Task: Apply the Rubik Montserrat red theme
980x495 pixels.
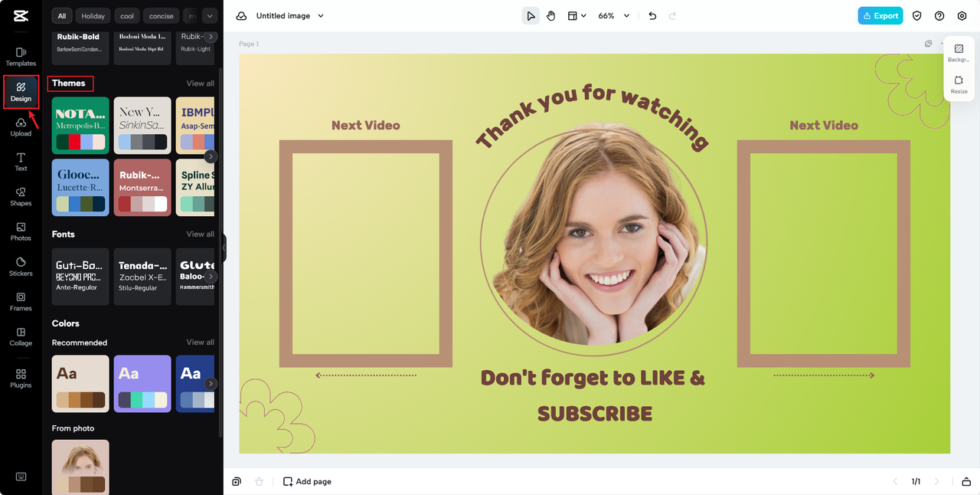Action: [x=142, y=187]
